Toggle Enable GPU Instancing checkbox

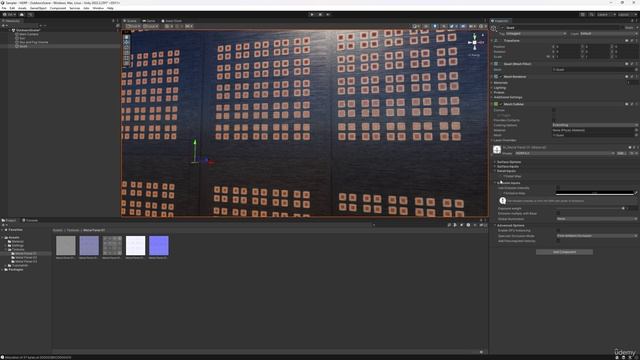pos(558,231)
